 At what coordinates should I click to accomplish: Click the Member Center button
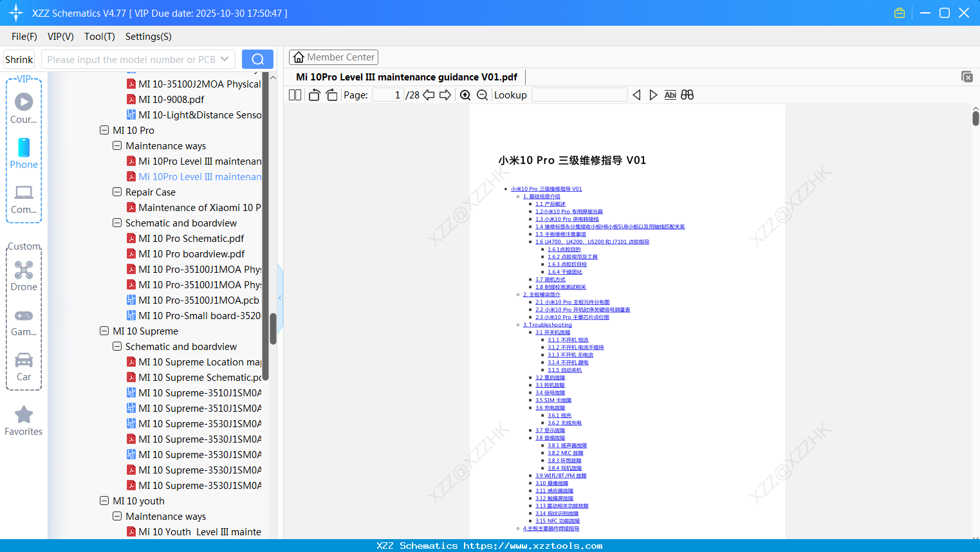(x=333, y=57)
